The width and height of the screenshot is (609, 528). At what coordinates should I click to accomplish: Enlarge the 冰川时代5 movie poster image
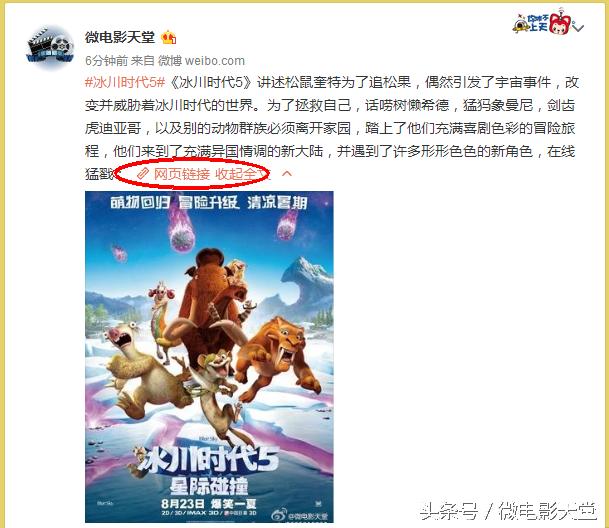coord(209,357)
